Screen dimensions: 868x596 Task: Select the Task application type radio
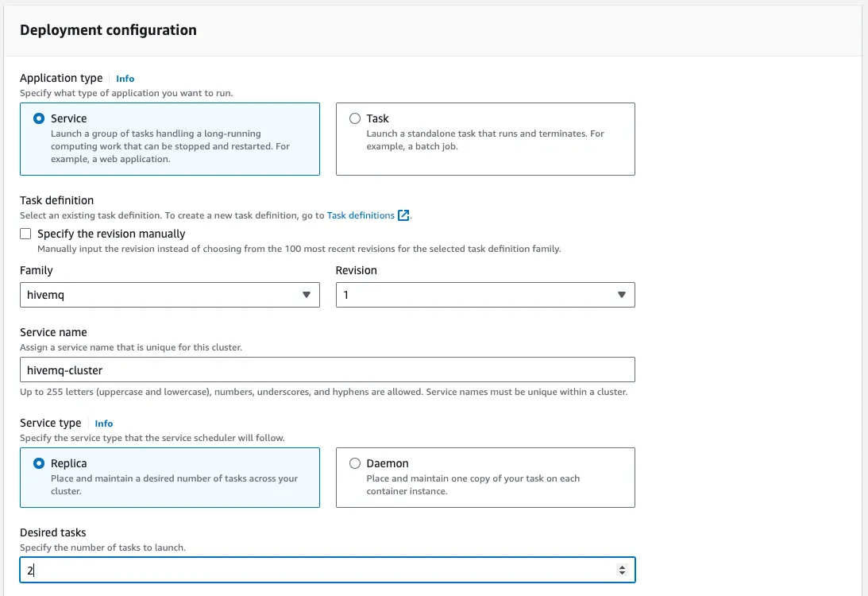pos(355,118)
